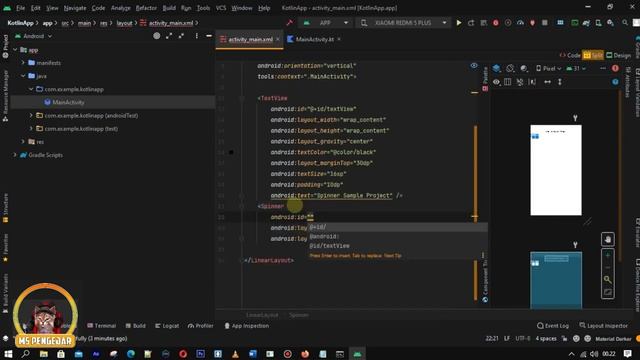Viewport: 640px width, 360px height.
Task: Open the Logcat tool window
Action: (x=167, y=326)
